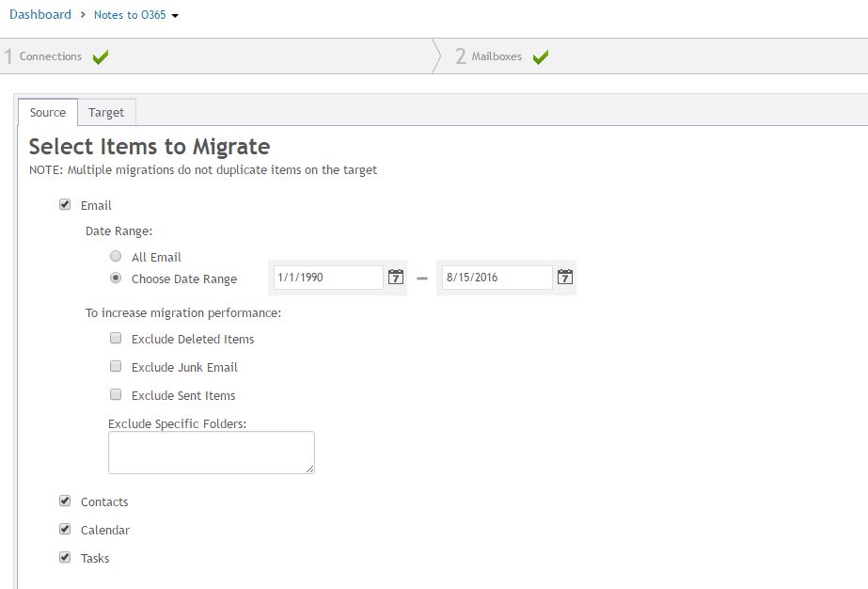Viewport: 868px width, 589px height.
Task: Click green checkmark beside Mailboxes step
Action: tap(540, 57)
